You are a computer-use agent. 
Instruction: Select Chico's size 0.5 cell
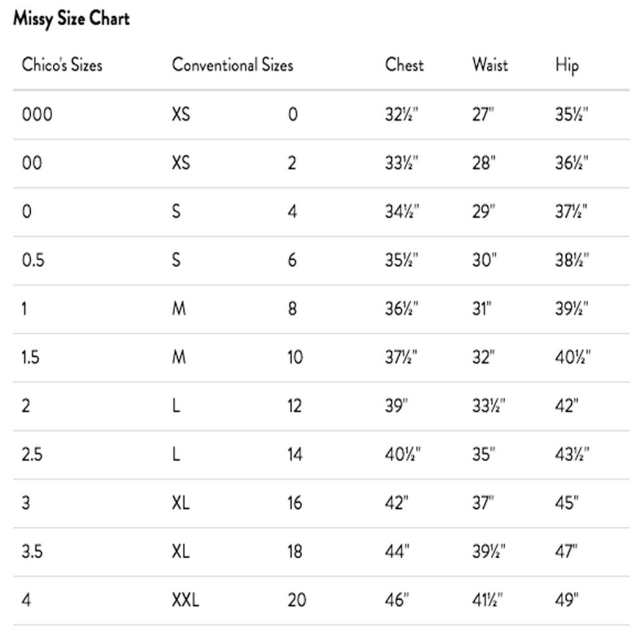[x=33, y=260]
